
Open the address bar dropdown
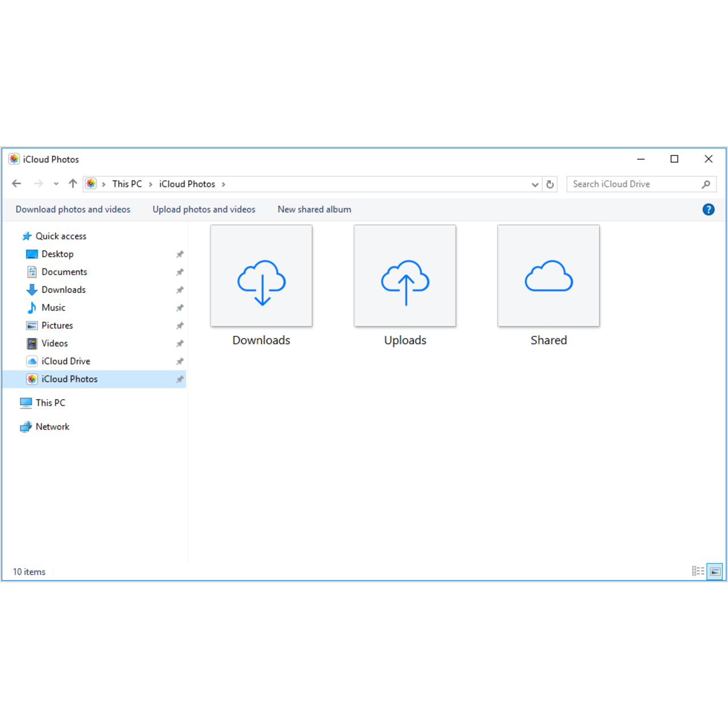tap(535, 184)
